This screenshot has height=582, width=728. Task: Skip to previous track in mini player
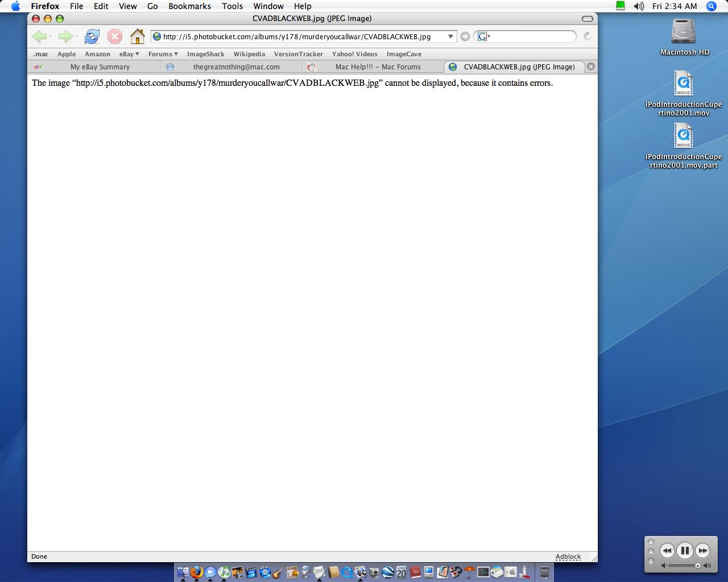(x=667, y=550)
